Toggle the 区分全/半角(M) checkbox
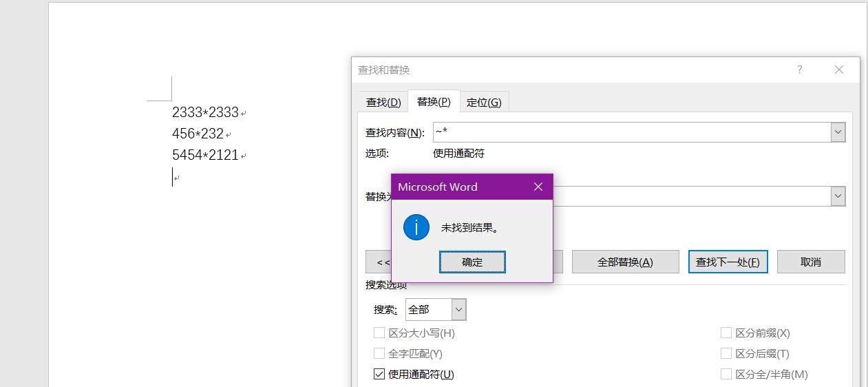 coord(726,374)
